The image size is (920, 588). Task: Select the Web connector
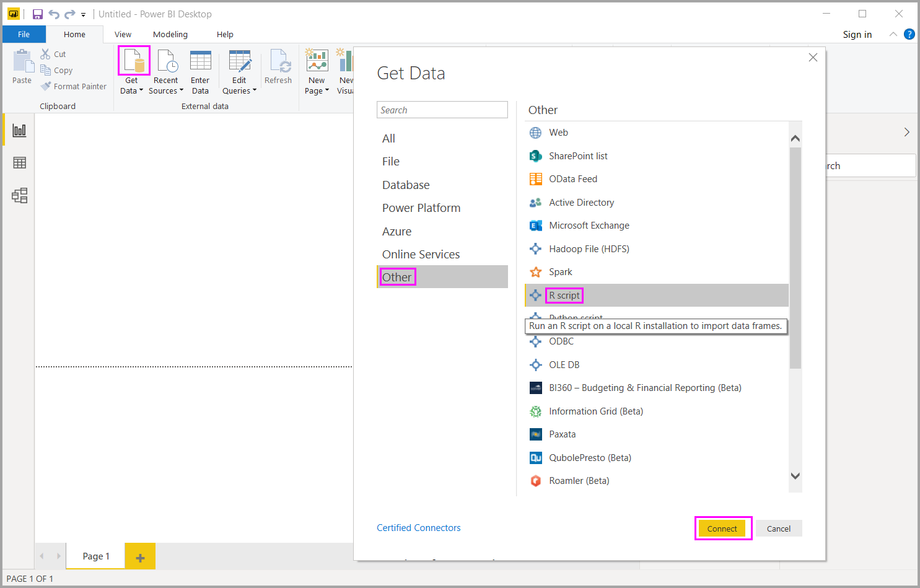[x=657, y=133]
